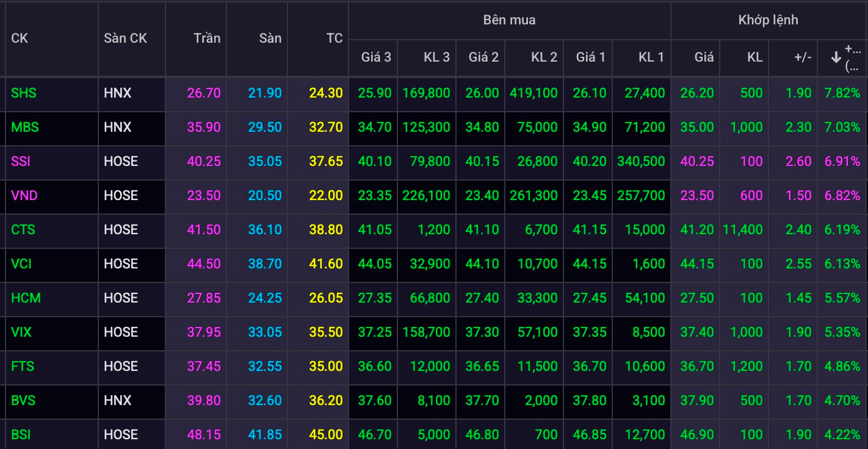
Task: Open the BVS ticker
Action: [x=23, y=401]
